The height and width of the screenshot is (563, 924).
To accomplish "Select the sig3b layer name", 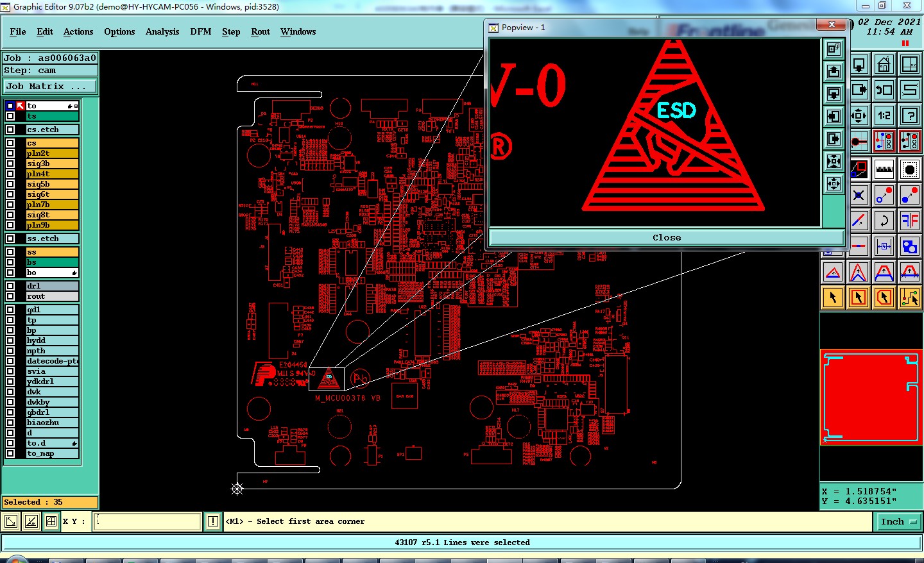I will tap(52, 164).
